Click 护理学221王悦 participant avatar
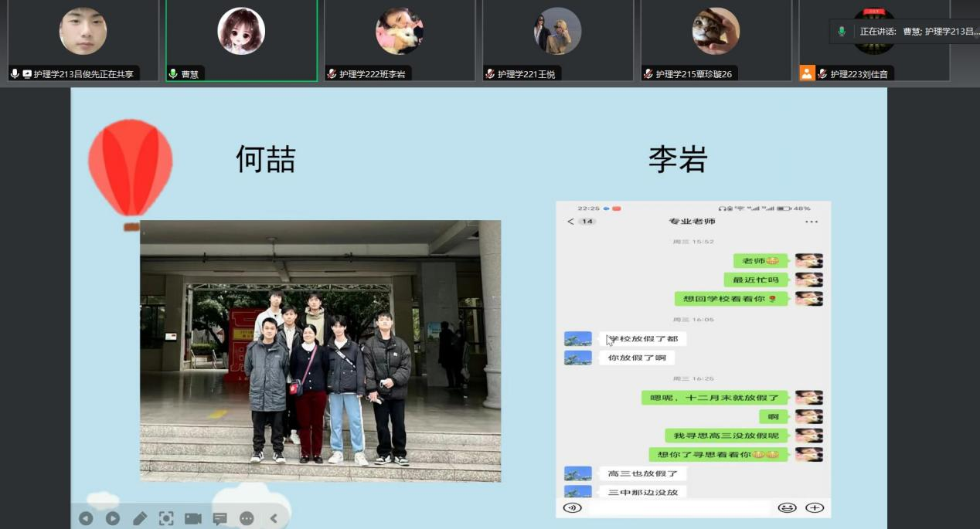This screenshot has width=980, height=529. coord(557,31)
